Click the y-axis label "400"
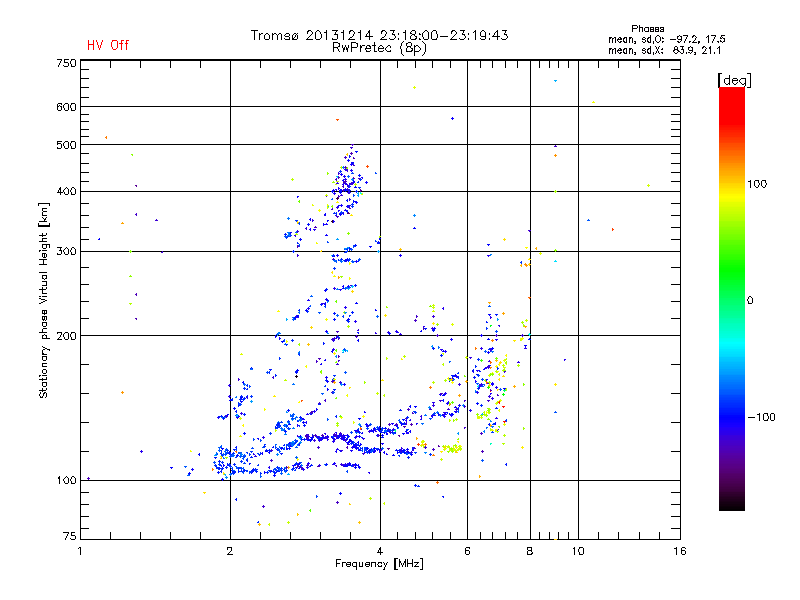Screen dimensions: 800x600 pos(66,191)
